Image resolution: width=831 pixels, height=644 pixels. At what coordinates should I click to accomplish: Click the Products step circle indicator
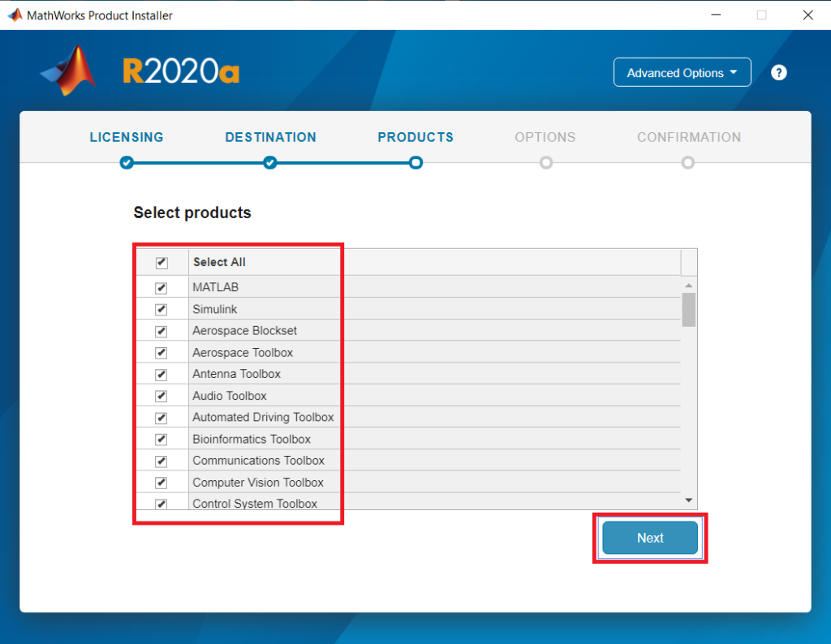click(x=415, y=163)
